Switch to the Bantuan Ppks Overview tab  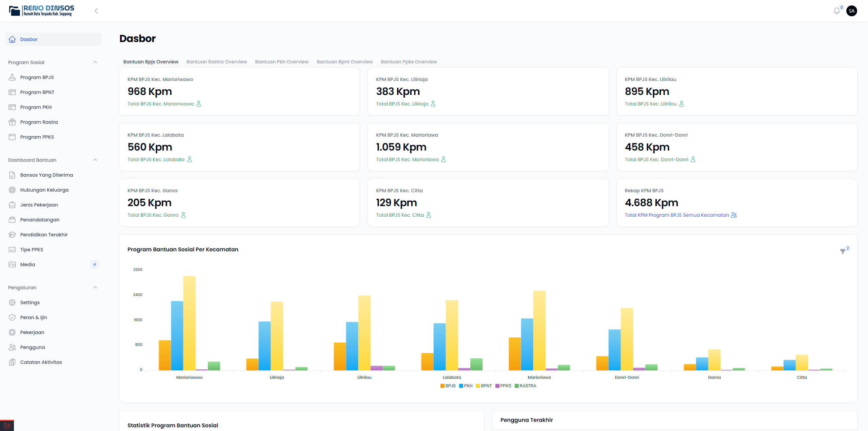(409, 62)
